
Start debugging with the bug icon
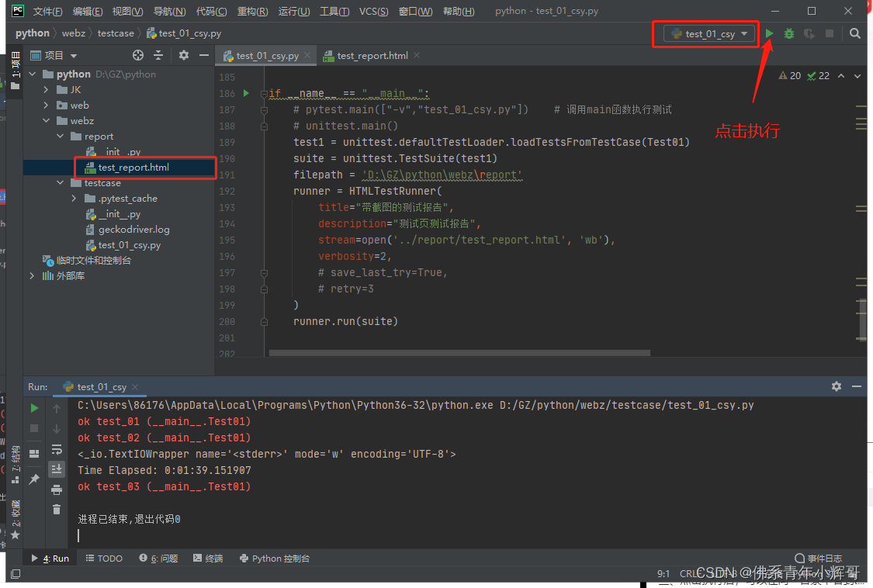pos(789,33)
